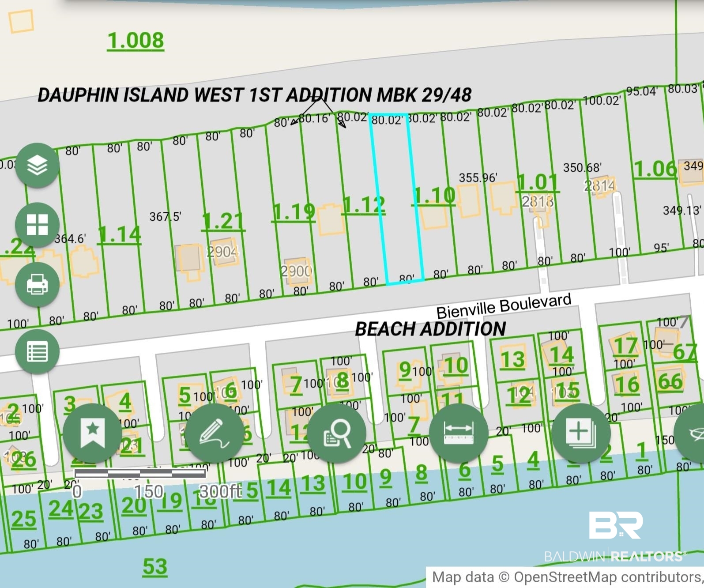Click parcel label 53 in water
Image resolution: width=704 pixels, height=588 pixels.
[x=155, y=567]
